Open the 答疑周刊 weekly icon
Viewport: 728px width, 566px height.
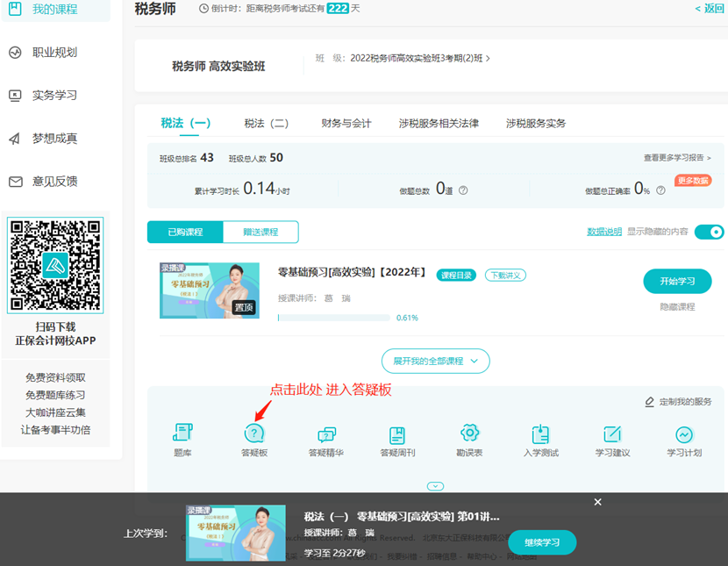[397, 434]
